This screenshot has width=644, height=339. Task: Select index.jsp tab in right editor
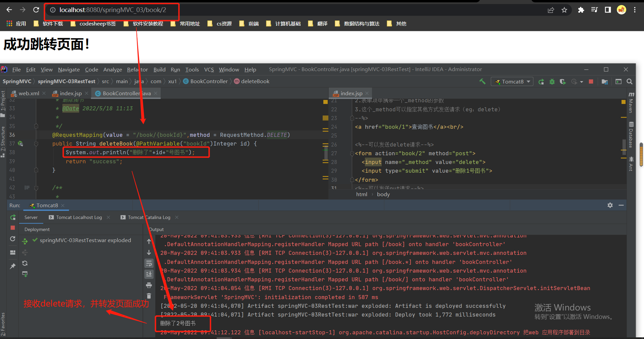(351, 93)
